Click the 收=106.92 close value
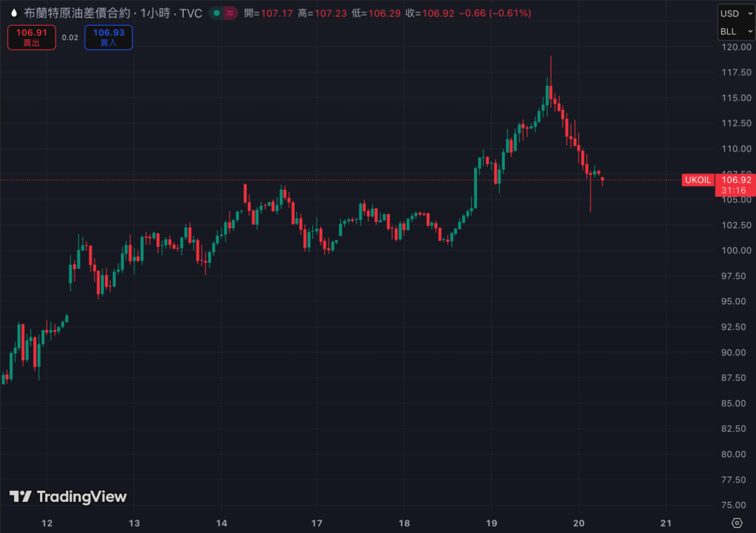756x533 pixels. [x=430, y=13]
